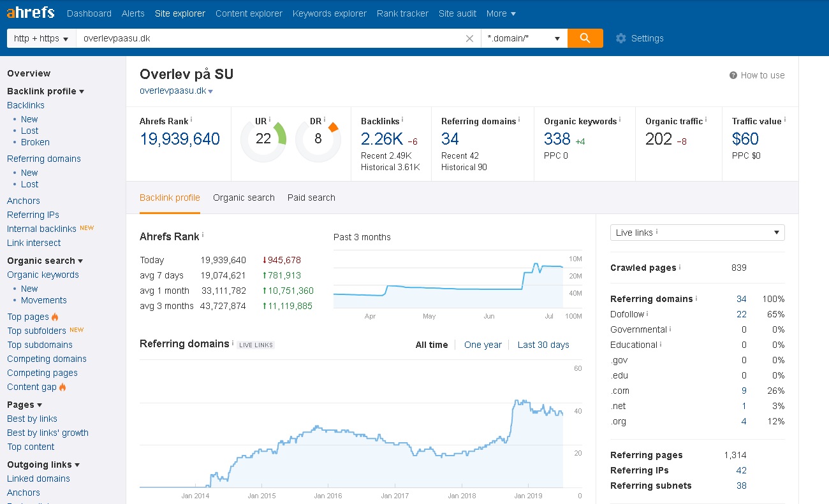The image size is (829, 504).
Task: Expand the Live links dropdown
Action: pyautogui.click(x=697, y=233)
